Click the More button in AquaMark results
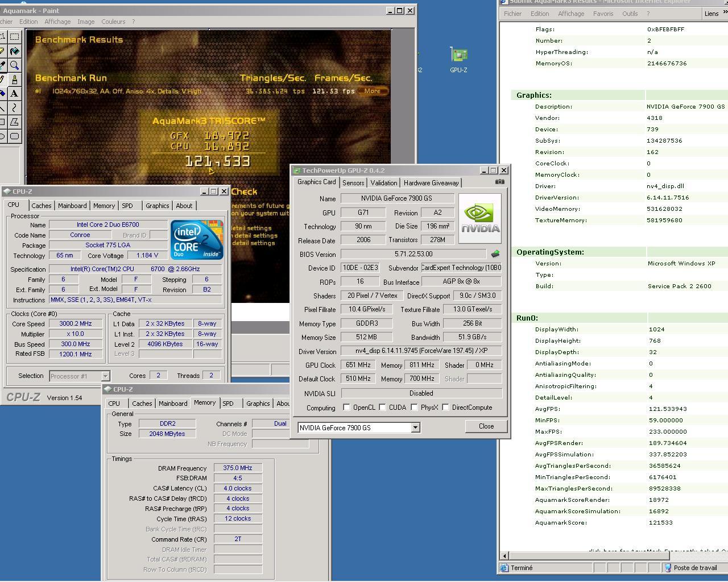The width and height of the screenshot is (728, 582). (x=373, y=91)
